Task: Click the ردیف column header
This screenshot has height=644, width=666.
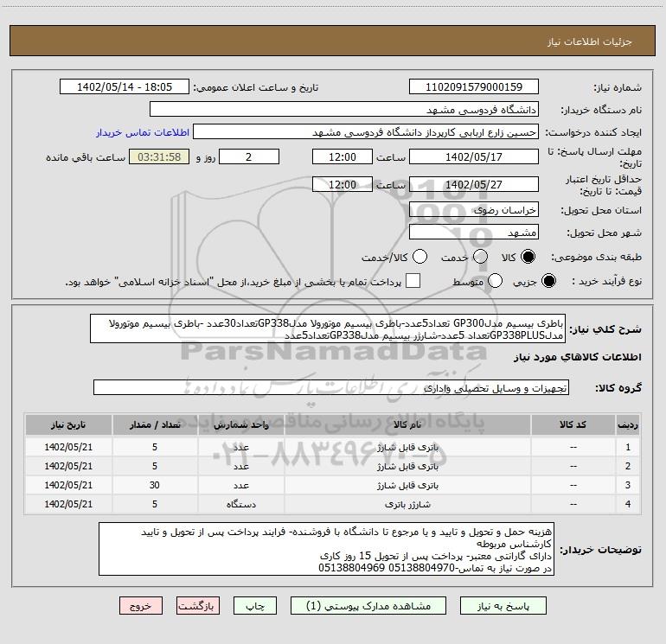Action: (628, 425)
